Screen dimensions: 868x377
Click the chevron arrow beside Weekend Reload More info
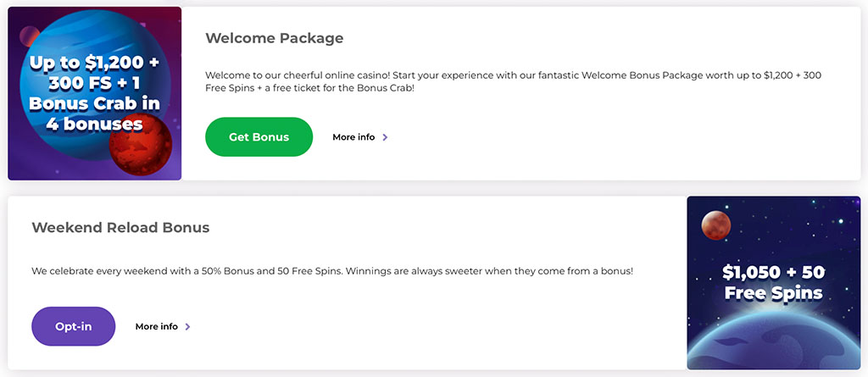[188, 326]
